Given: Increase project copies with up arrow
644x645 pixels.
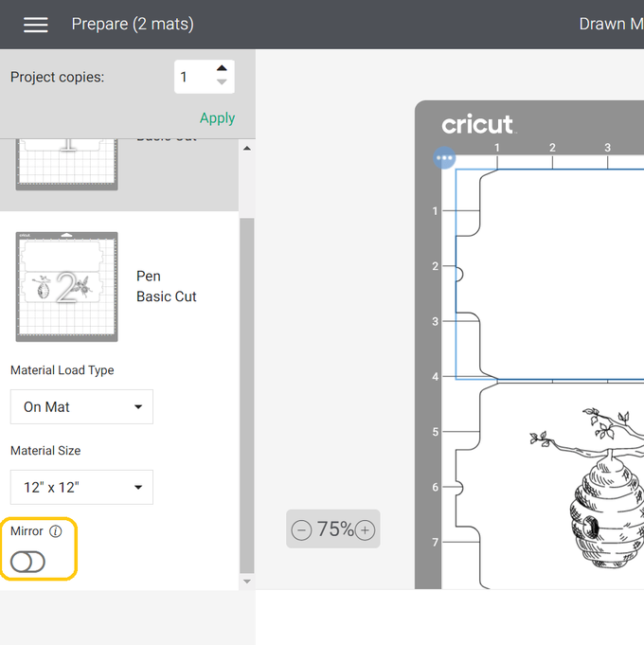Looking at the screenshot, I should pos(222,68).
